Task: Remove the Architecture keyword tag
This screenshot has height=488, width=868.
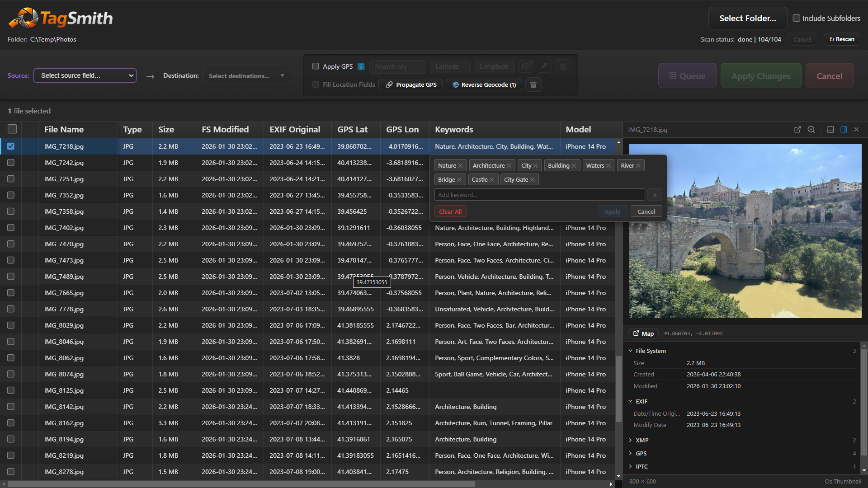Action: (509, 166)
